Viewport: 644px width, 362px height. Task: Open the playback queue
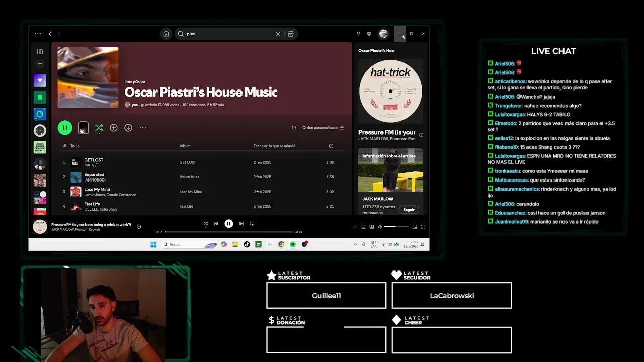pyautogui.click(x=363, y=227)
